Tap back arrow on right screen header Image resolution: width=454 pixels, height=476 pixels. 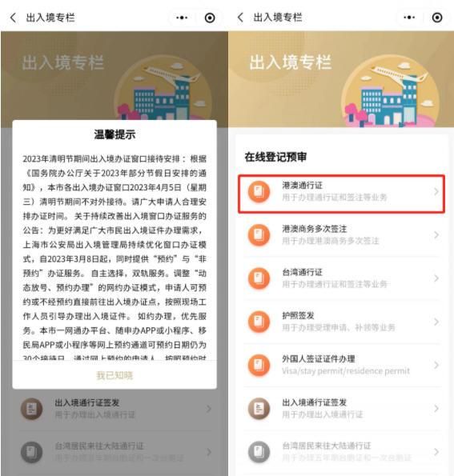click(x=240, y=18)
